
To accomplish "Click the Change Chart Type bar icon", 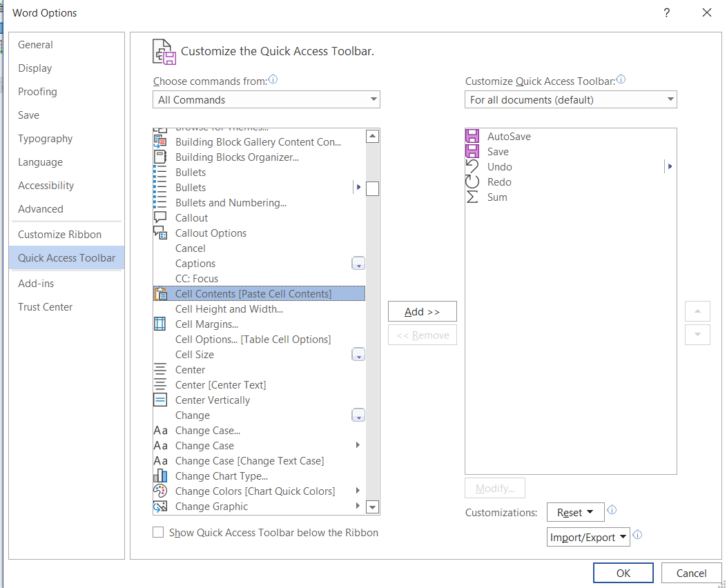I will pos(160,476).
